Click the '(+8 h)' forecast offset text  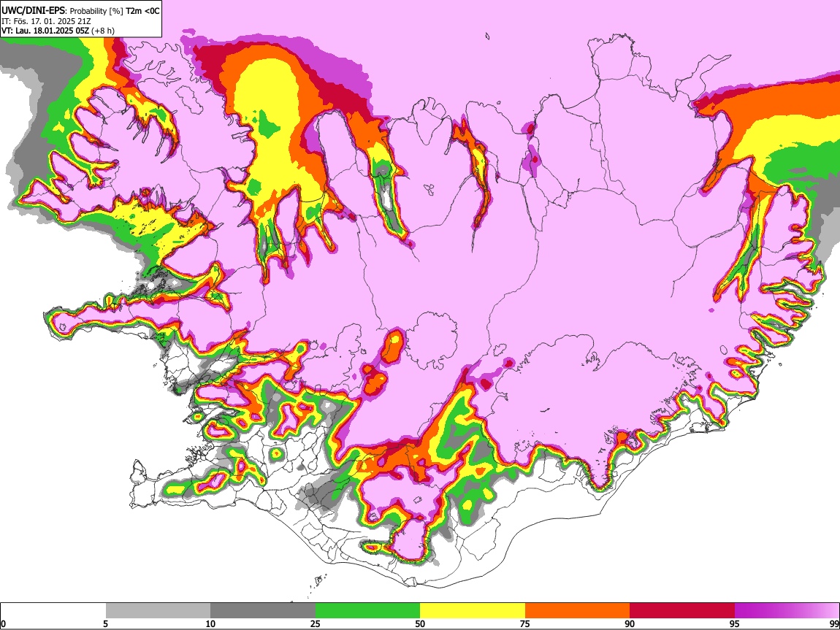[103, 31]
